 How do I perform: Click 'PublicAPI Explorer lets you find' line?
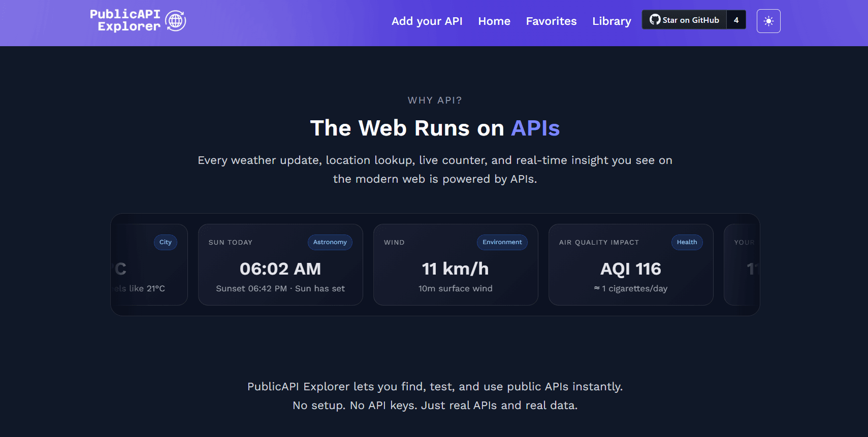[x=435, y=387]
